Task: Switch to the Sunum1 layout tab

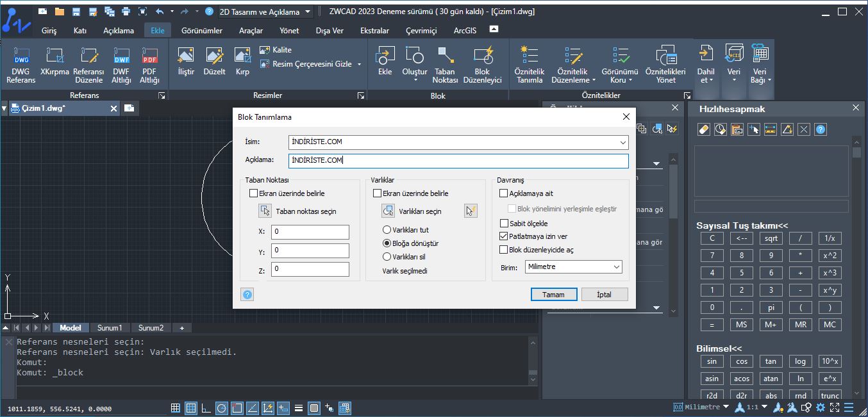Action: pos(110,328)
